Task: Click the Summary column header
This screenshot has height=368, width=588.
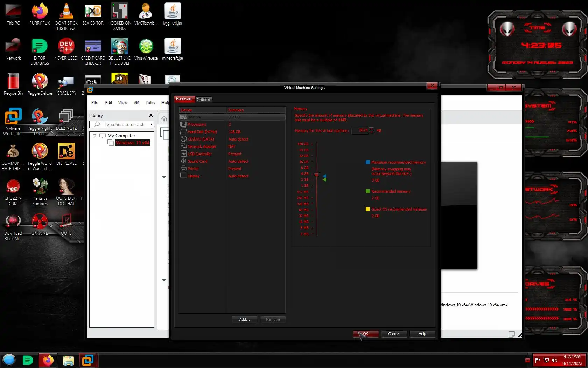Action: [x=256, y=110]
